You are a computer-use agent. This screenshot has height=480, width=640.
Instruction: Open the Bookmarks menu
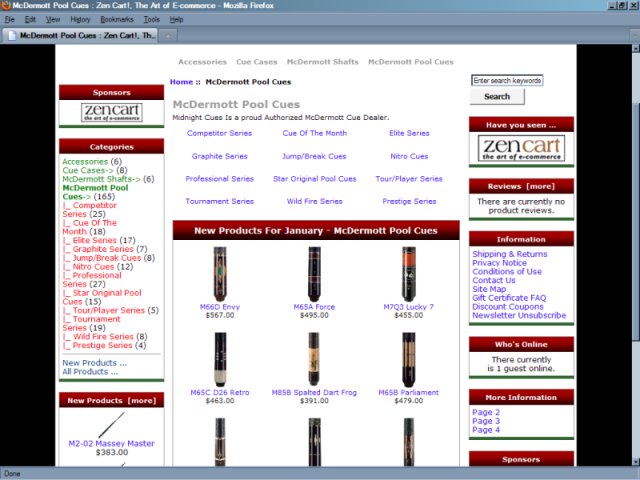point(117,19)
